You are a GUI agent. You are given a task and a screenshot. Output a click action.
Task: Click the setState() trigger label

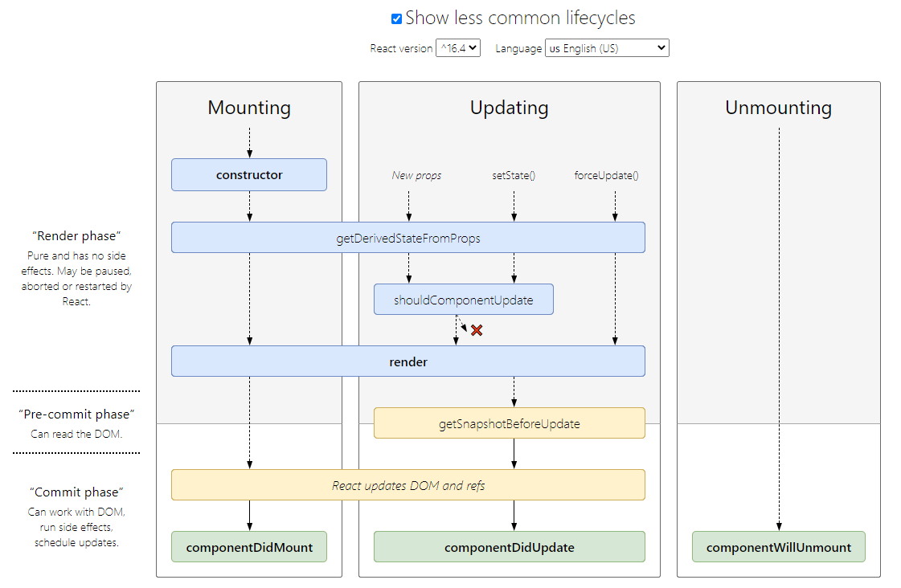point(514,175)
